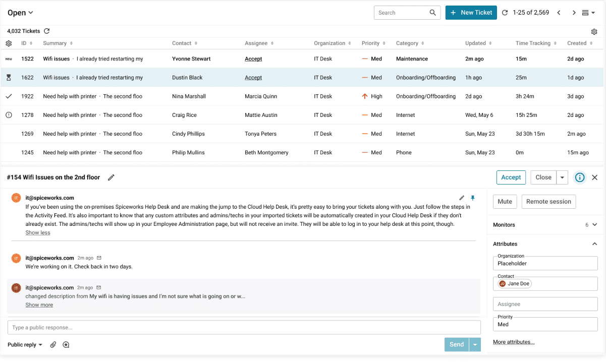Click the High priority arrow on ticket 1922

tap(365, 96)
